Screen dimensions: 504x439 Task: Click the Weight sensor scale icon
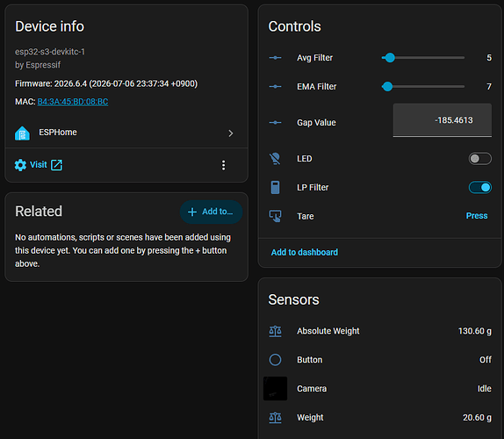(275, 417)
